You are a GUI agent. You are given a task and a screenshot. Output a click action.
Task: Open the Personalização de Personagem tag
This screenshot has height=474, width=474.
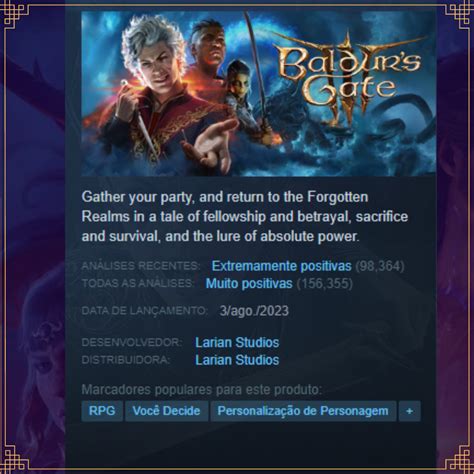pos(303,411)
